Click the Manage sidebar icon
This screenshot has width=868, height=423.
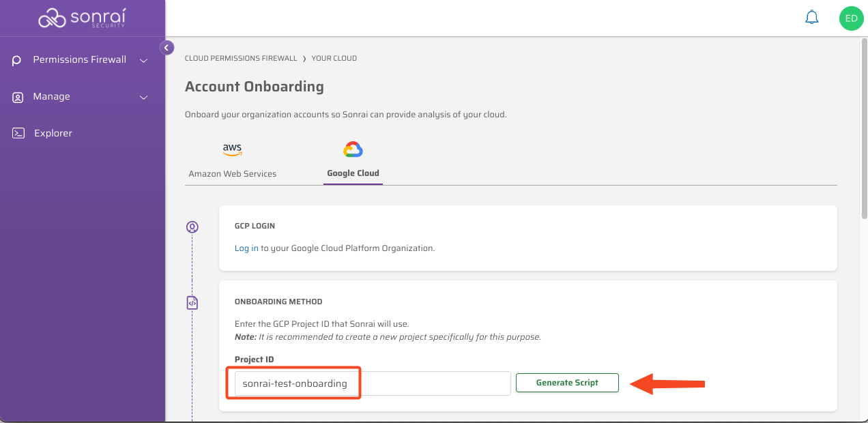point(18,97)
